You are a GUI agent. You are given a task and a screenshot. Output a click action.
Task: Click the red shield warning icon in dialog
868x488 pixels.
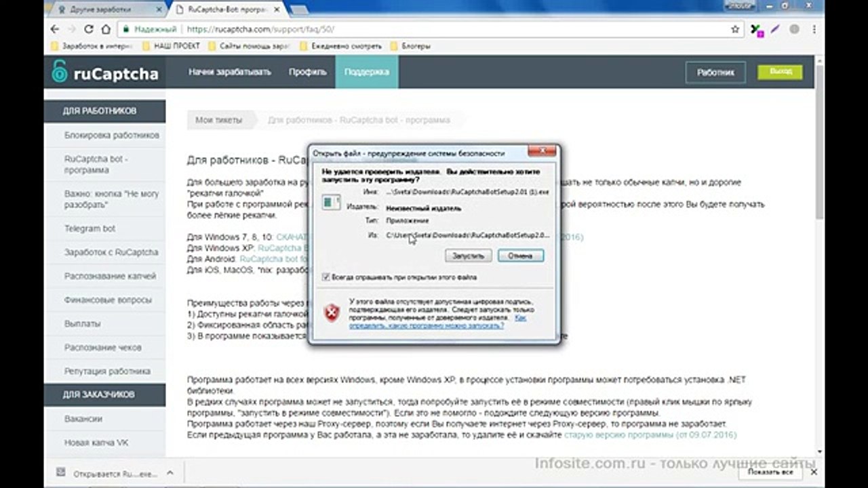tap(332, 312)
